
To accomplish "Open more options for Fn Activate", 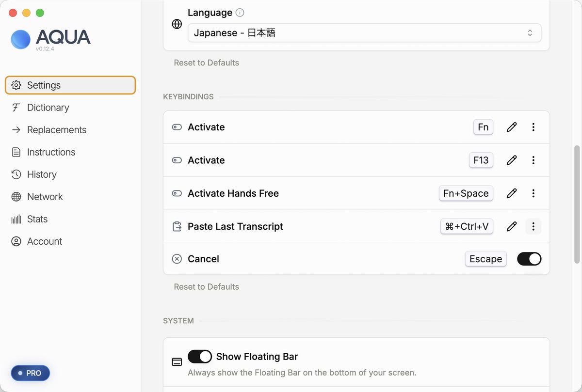I will (533, 127).
